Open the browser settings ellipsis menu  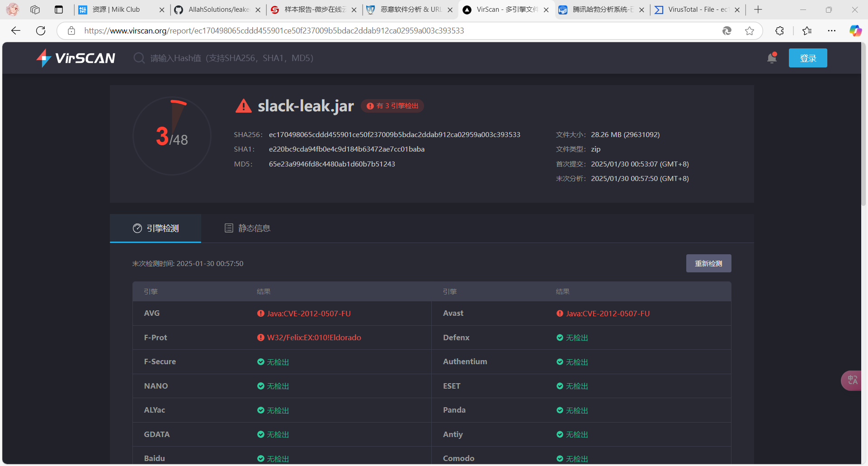[832, 30]
